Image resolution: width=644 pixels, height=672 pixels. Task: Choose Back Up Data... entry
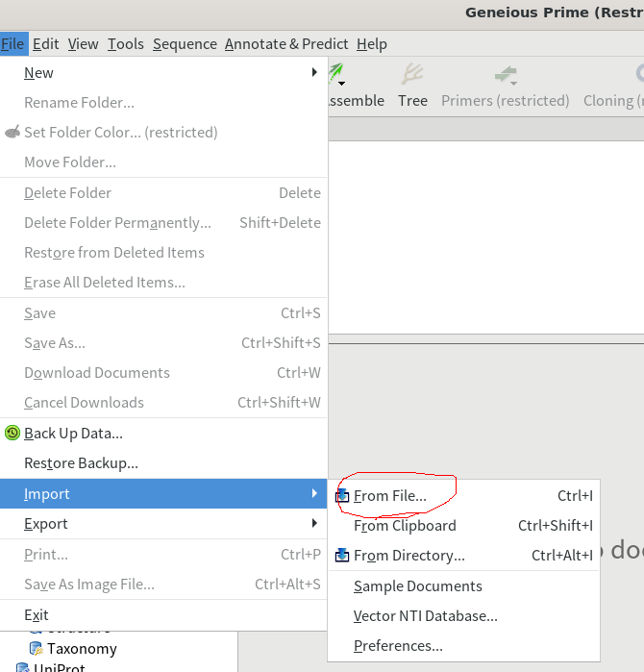pyautogui.click(x=163, y=434)
